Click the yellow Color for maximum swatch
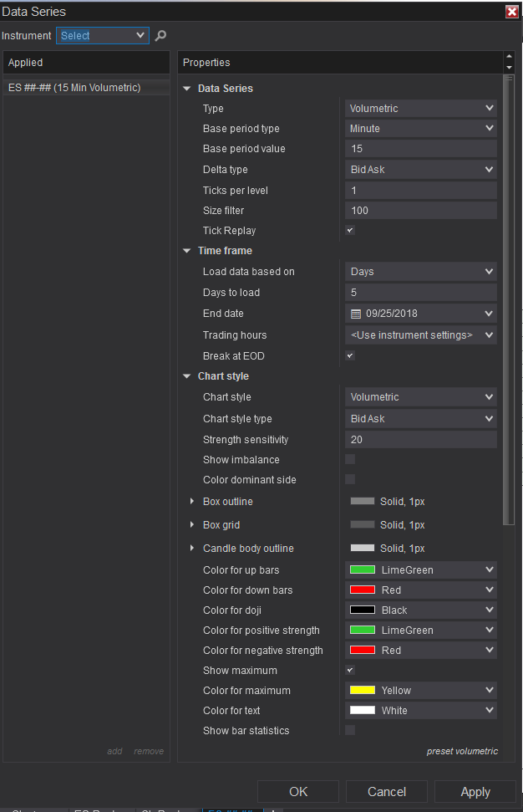The width and height of the screenshot is (523, 812). click(362, 691)
